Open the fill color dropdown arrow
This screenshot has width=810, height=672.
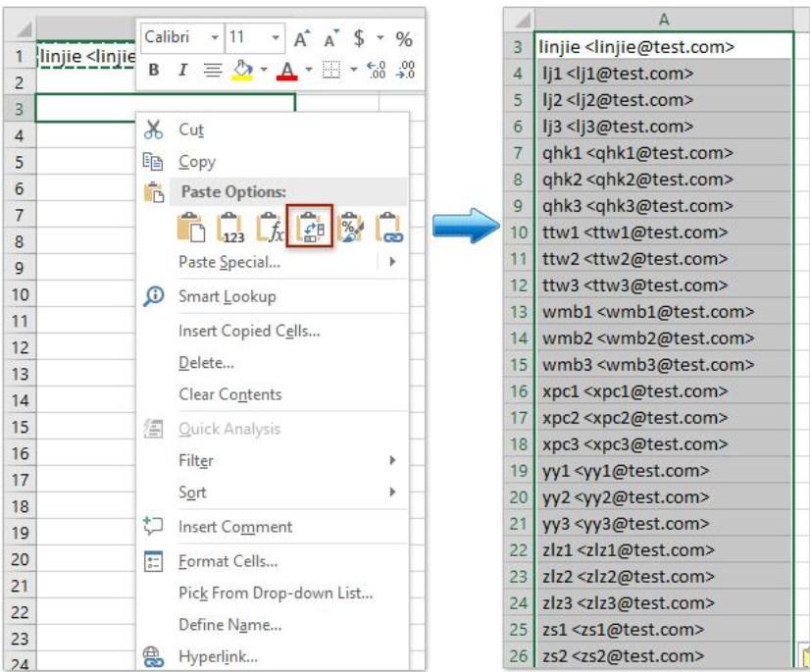(x=264, y=70)
